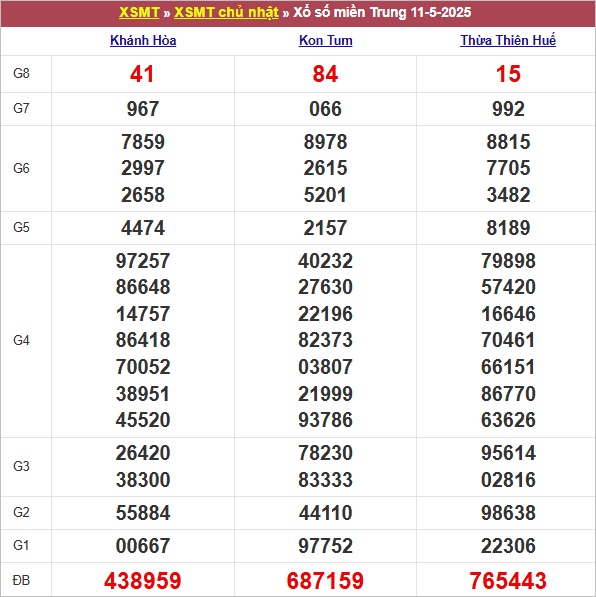This screenshot has width=596, height=597.
Task: Select G4 number 86418
Action: pyautogui.click(x=143, y=340)
